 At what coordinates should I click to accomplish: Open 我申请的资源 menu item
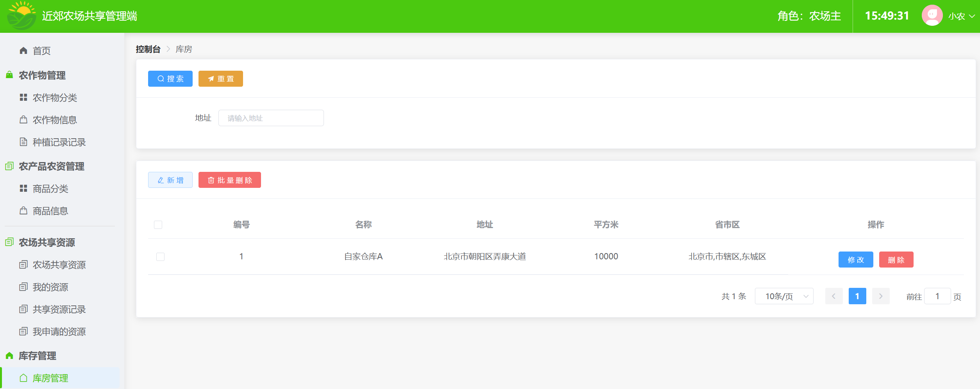coord(59,332)
